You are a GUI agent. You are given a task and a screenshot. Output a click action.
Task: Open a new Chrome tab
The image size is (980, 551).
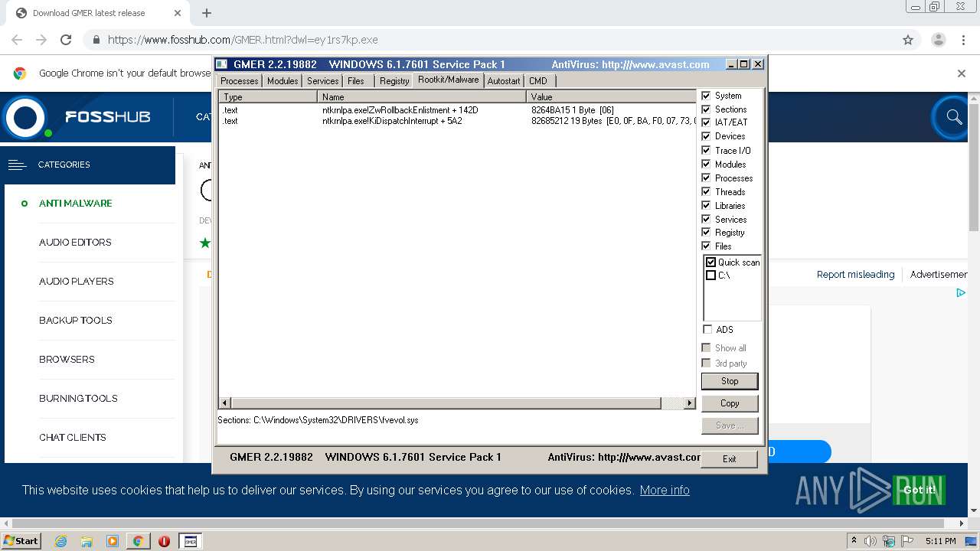click(207, 13)
